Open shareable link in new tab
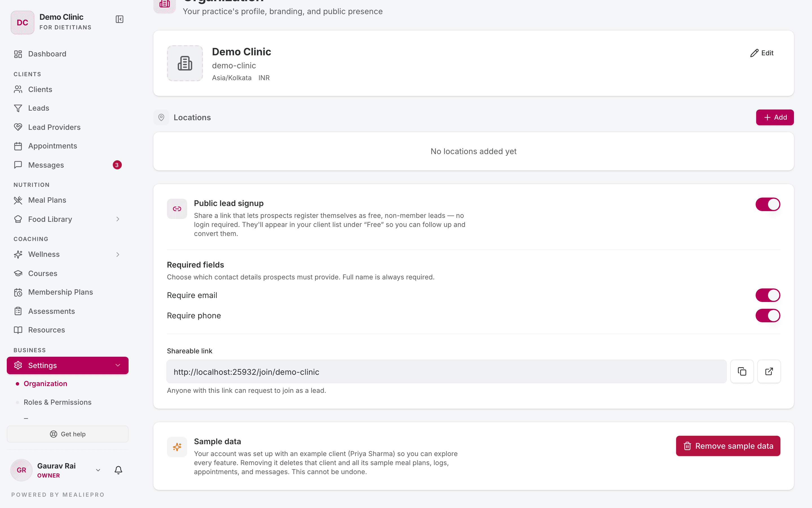Image resolution: width=812 pixels, height=508 pixels. (x=769, y=371)
